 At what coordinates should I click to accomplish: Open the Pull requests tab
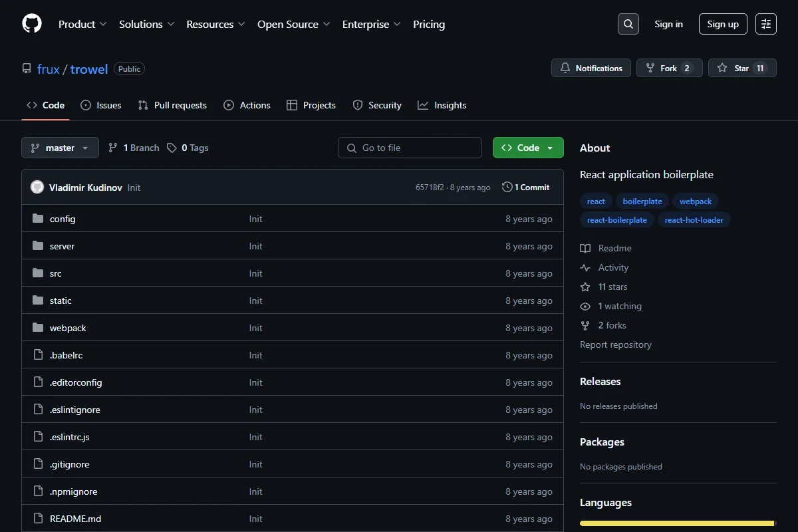coord(172,105)
